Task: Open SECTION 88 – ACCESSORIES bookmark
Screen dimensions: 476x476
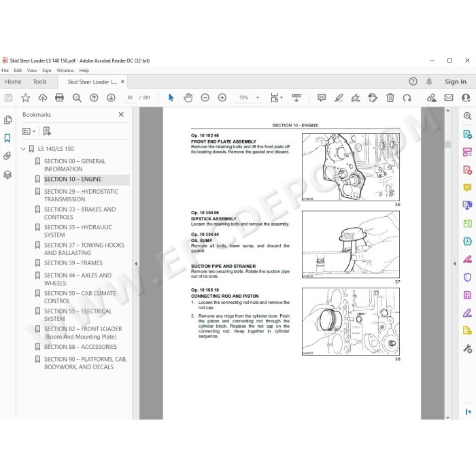Action: click(80, 347)
